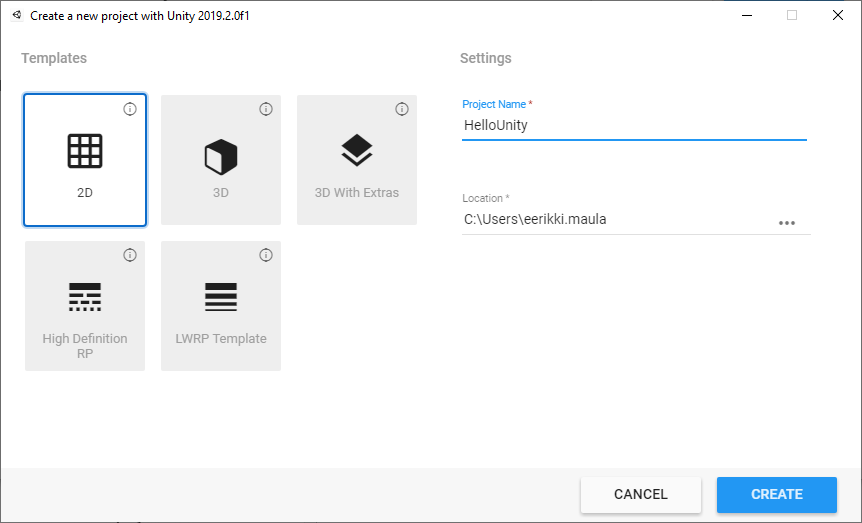View info for 3D With Extras
The height and width of the screenshot is (523, 862).
pyautogui.click(x=402, y=109)
